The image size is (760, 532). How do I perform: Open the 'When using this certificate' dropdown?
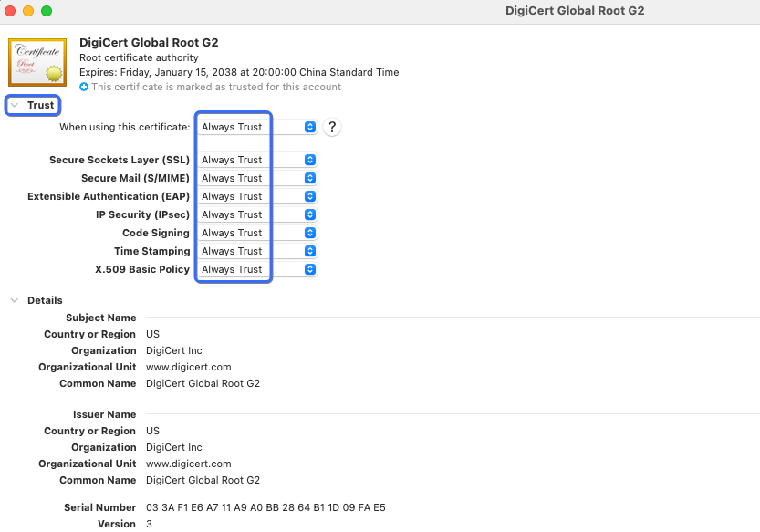coord(256,128)
